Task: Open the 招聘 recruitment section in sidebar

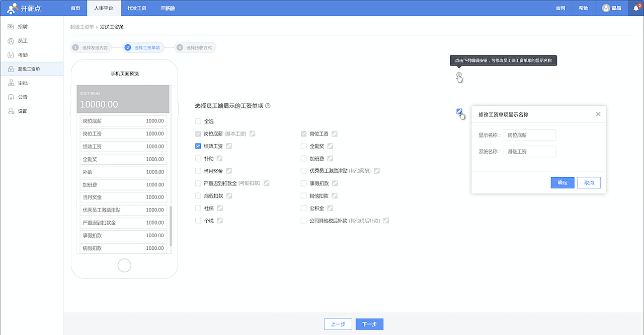Action: pyautogui.click(x=23, y=26)
